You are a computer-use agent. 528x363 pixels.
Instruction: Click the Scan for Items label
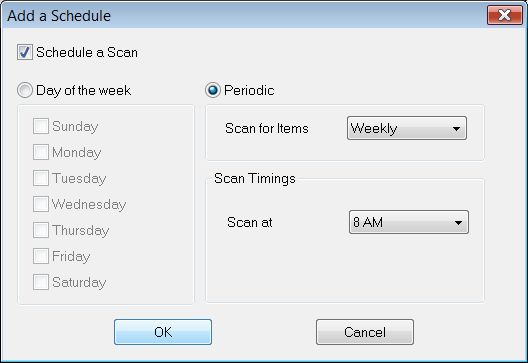pos(267,128)
